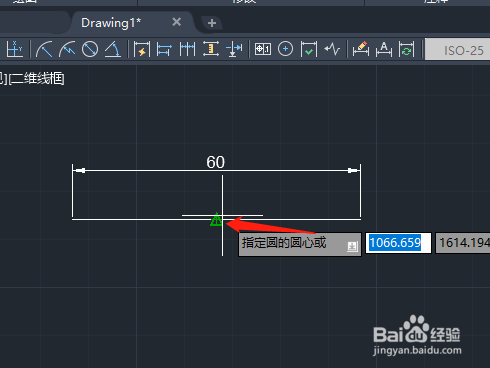The width and height of the screenshot is (490, 368).
Task: Select the 60 dimension text
Action: pos(216,162)
